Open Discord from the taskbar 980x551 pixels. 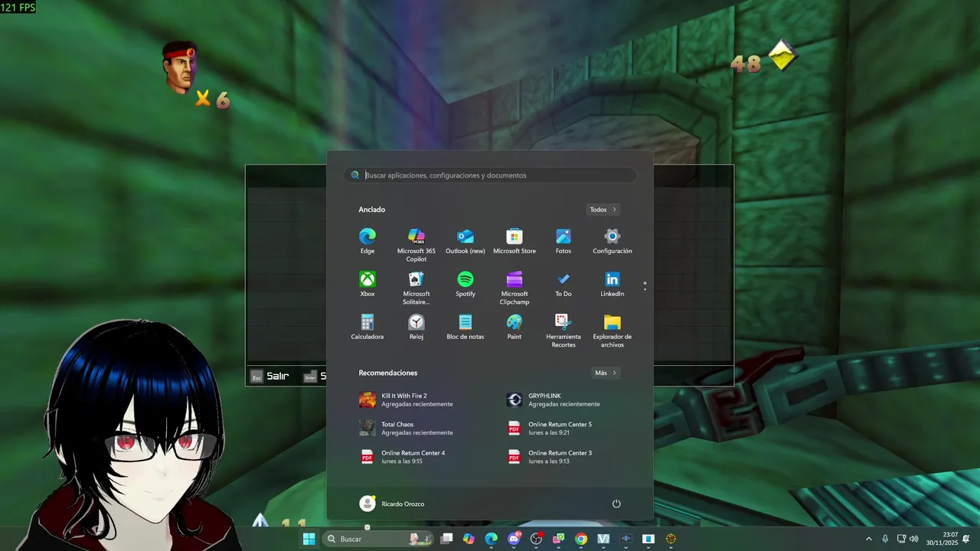514,539
